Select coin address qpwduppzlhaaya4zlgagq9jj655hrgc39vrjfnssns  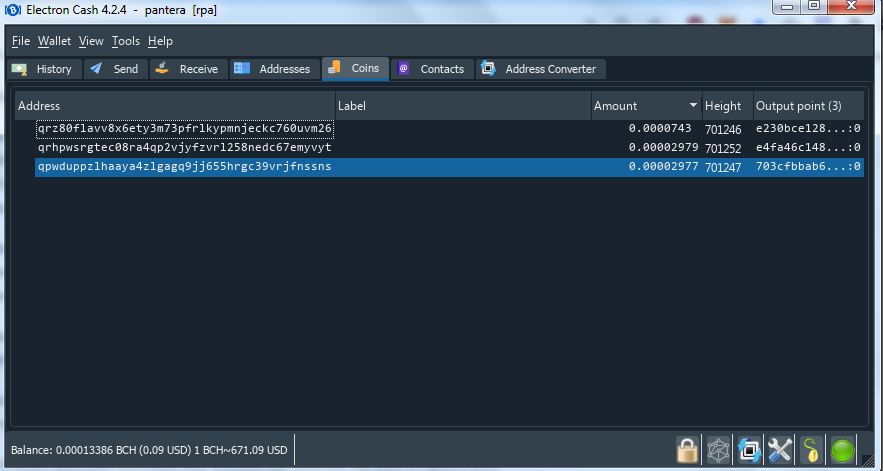pos(185,167)
